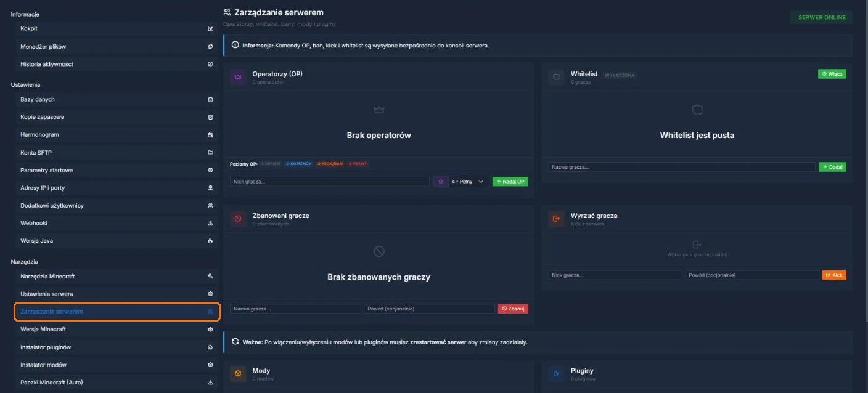
Task: Click the Pluginy plug icon
Action: coord(556,373)
